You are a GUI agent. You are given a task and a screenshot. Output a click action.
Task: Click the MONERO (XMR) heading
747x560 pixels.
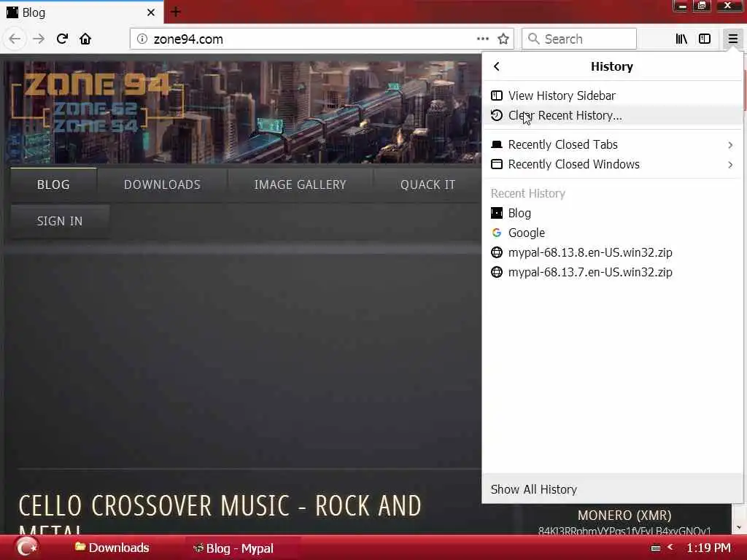pyautogui.click(x=624, y=516)
